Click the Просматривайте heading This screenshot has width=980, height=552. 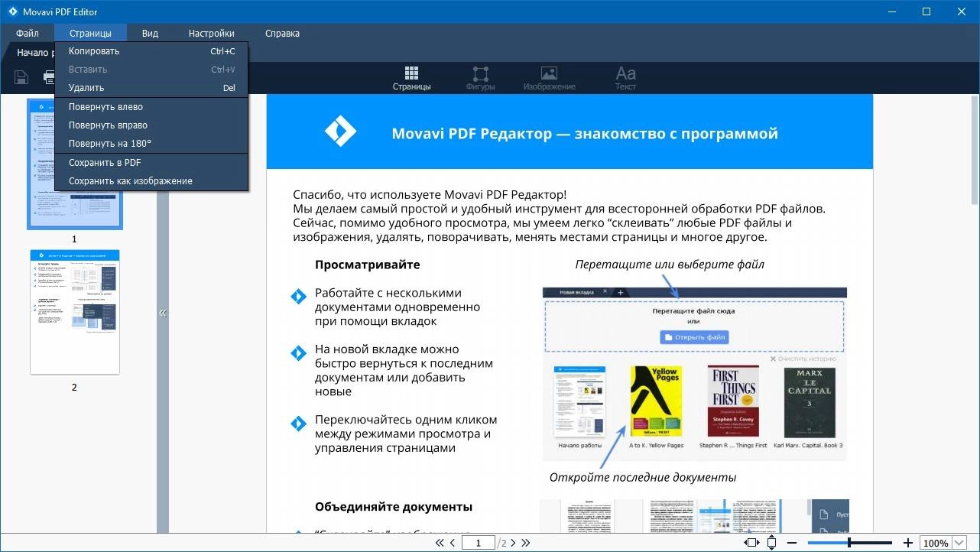(x=368, y=265)
